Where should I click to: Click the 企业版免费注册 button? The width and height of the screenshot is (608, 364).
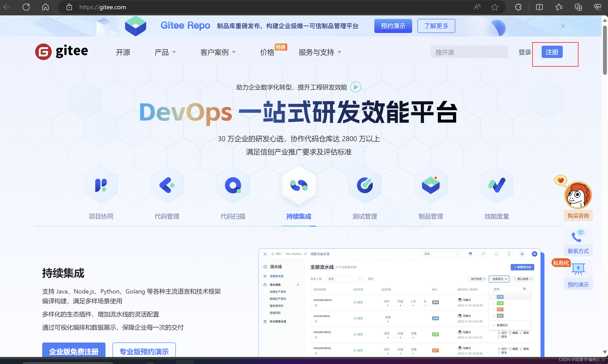[74, 351]
